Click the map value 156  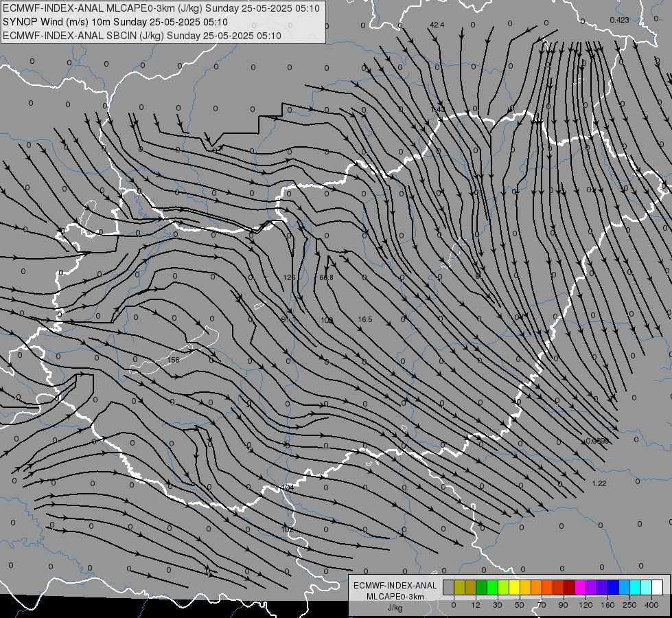(x=173, y=360)
